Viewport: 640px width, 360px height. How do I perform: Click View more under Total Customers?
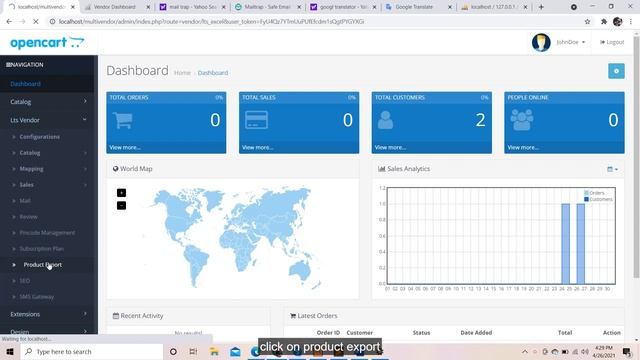click(390, 147)
